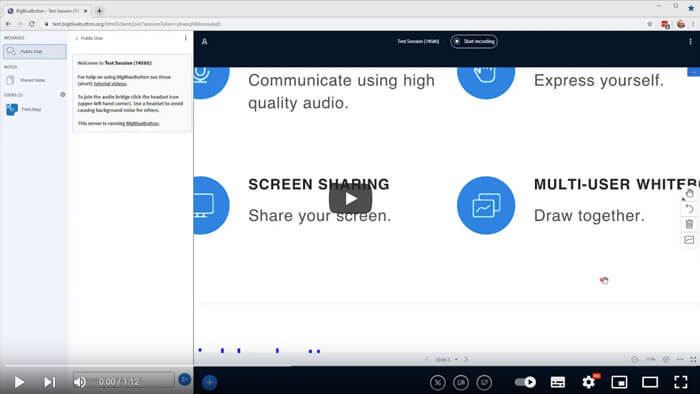Click the Multi-User Whiteboard slide icon
This screenshot has width=700, height=394.
pyautogui.click(x=486, y=205)
